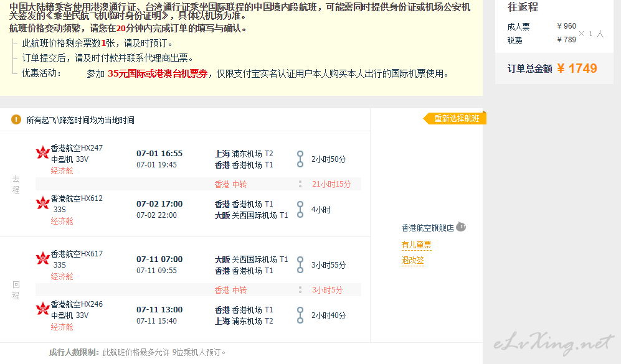Screen dimensions: 621x364
Task: Click aircraft type 中型机 33V under HX247
Action: pyautogui.click(x=70, y=159)
